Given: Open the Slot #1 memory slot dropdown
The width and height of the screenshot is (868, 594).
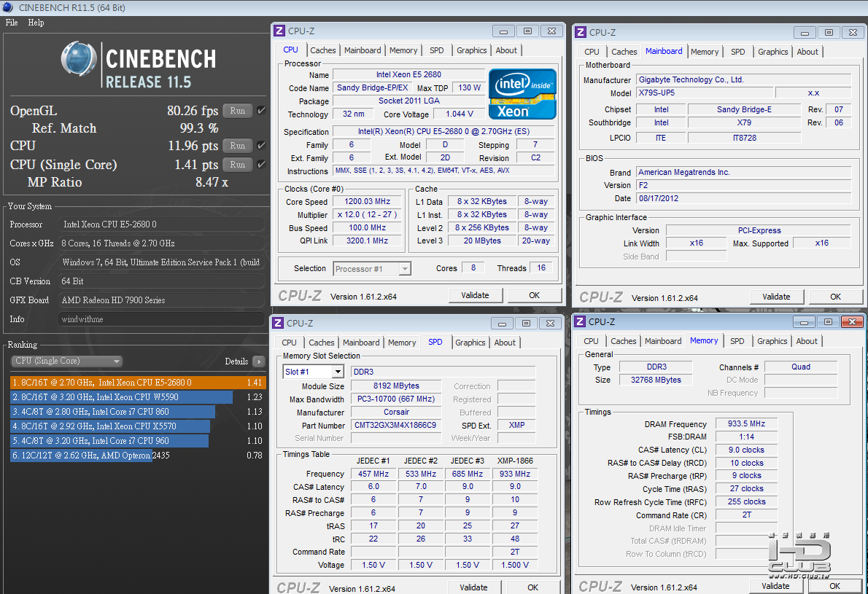Looking at the screenshot, I should click(337, 372).
